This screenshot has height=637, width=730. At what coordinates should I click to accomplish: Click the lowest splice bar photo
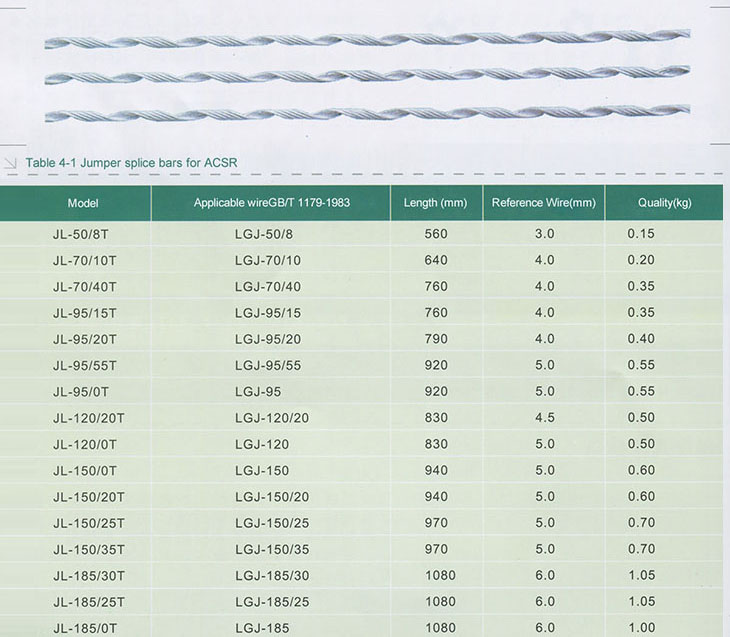367,113
